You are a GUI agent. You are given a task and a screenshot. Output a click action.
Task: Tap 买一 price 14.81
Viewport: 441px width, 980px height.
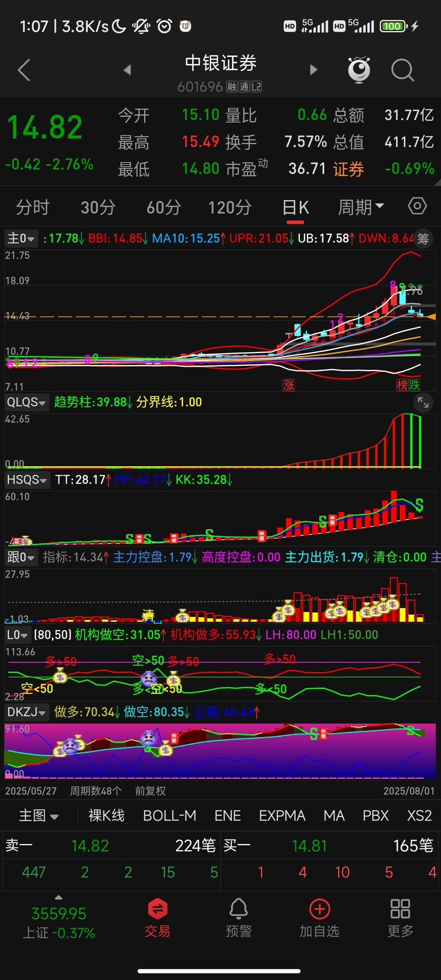click(x=310, y=846)
